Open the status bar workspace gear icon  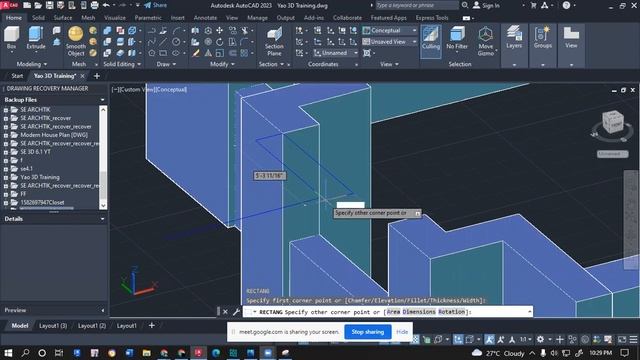click(540, 339)
